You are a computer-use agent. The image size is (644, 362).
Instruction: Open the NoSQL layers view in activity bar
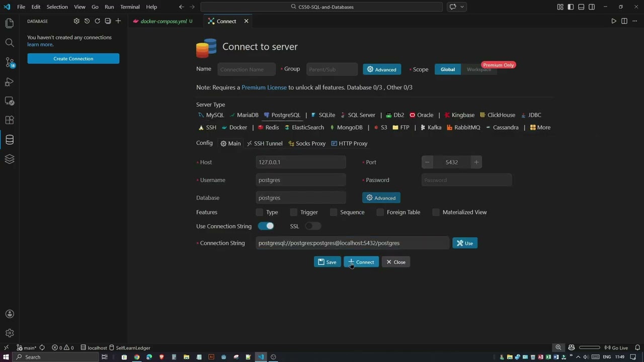tap(9, 159)
